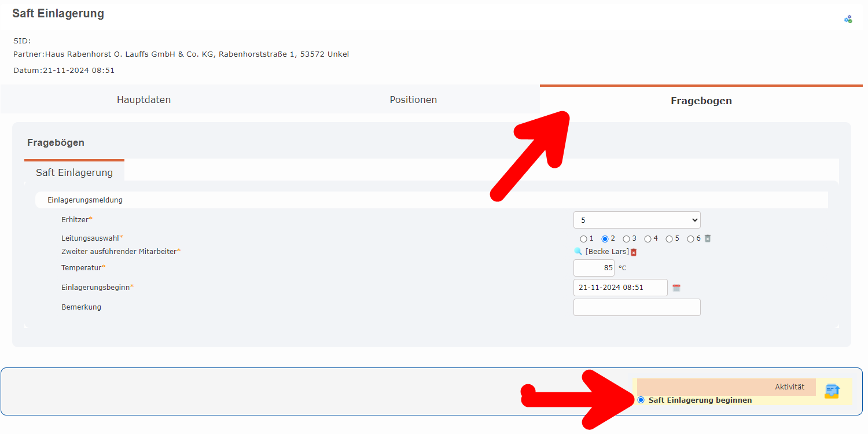Click the submit activity inbox icon
This screenshot has width=868, height=434.
click(x=832, y=391)
